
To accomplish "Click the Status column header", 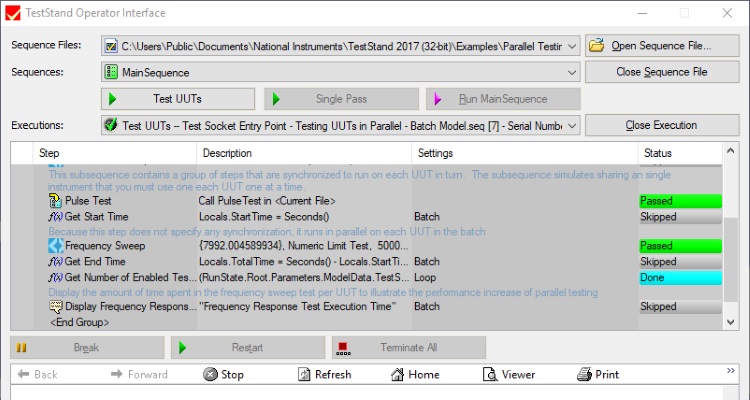I will pos(680,153).
